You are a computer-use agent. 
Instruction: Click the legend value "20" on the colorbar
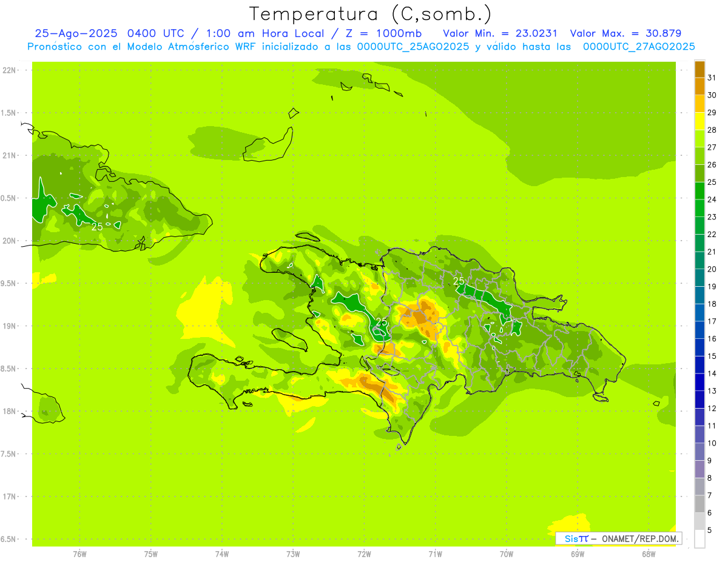tap(712, 269)
